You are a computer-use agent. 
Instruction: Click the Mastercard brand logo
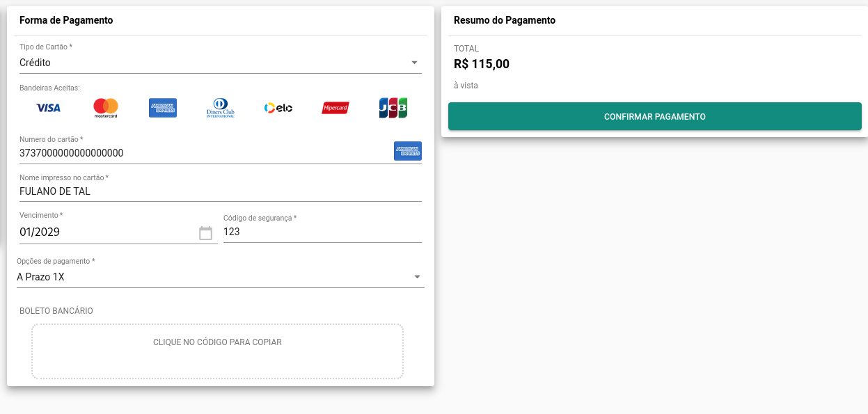point(106,108)
